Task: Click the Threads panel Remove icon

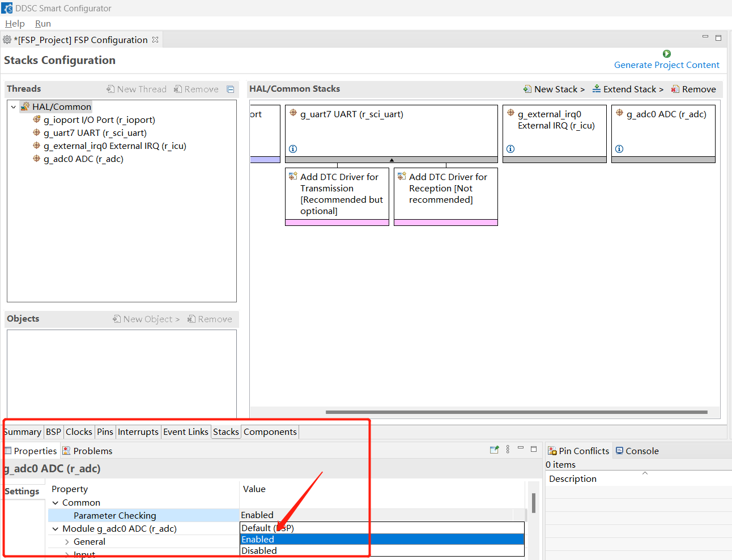Action: click(178, 89)
